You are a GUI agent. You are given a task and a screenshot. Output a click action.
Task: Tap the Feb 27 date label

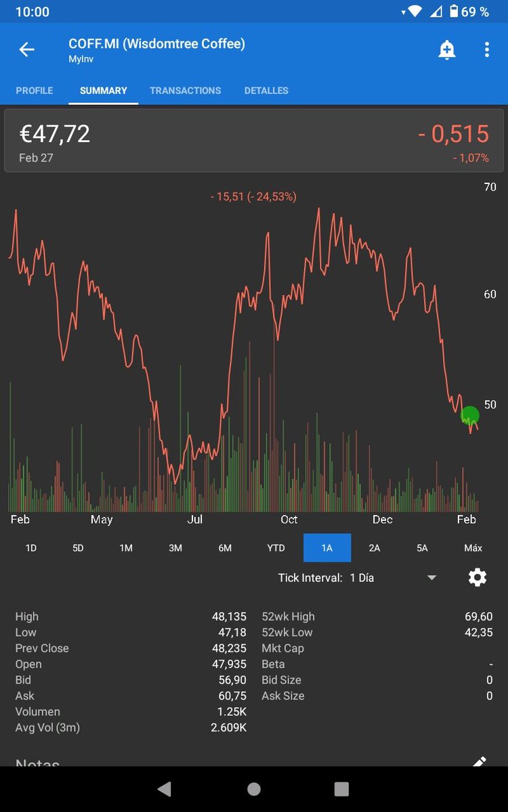coord(36,158)
